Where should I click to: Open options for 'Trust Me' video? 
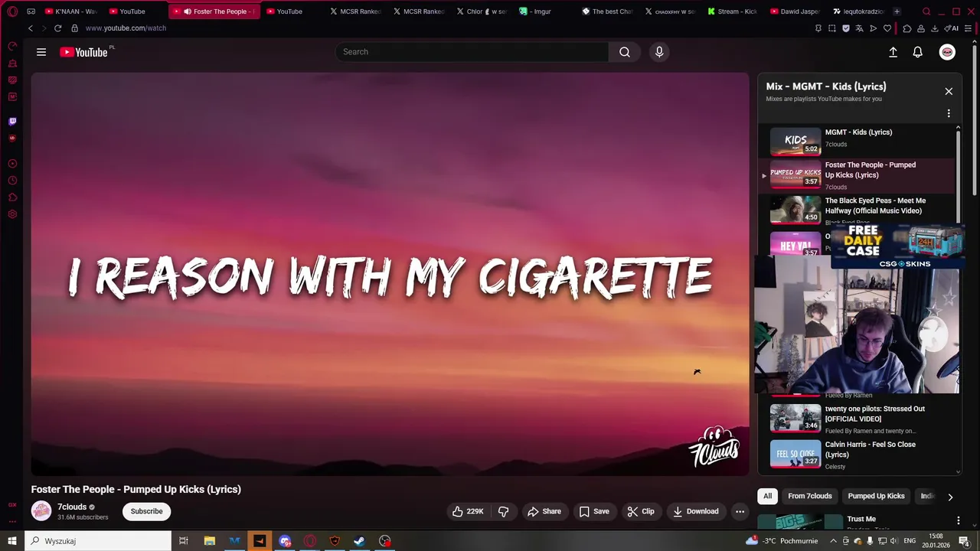point(958,520)
